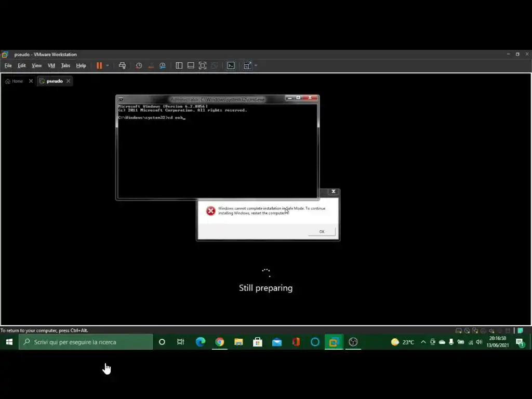
Task: Click the volume speaker tray icon
Action: [x=479, y=342]
